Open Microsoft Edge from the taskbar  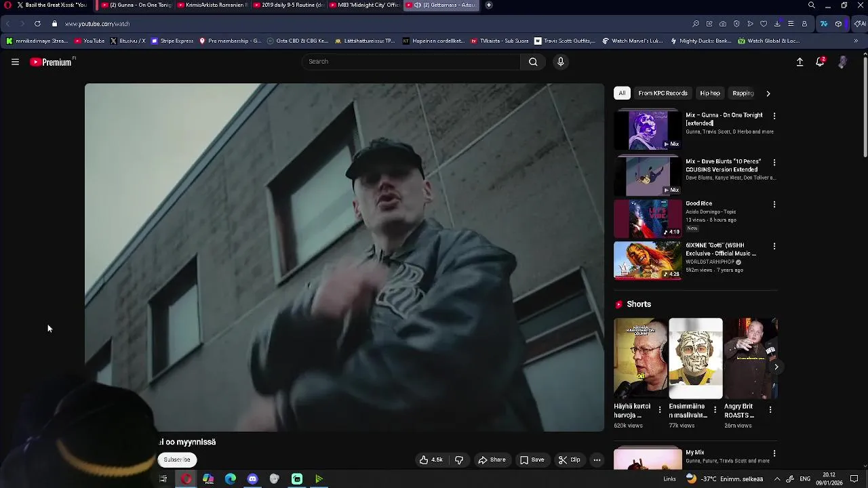(231, 479)
